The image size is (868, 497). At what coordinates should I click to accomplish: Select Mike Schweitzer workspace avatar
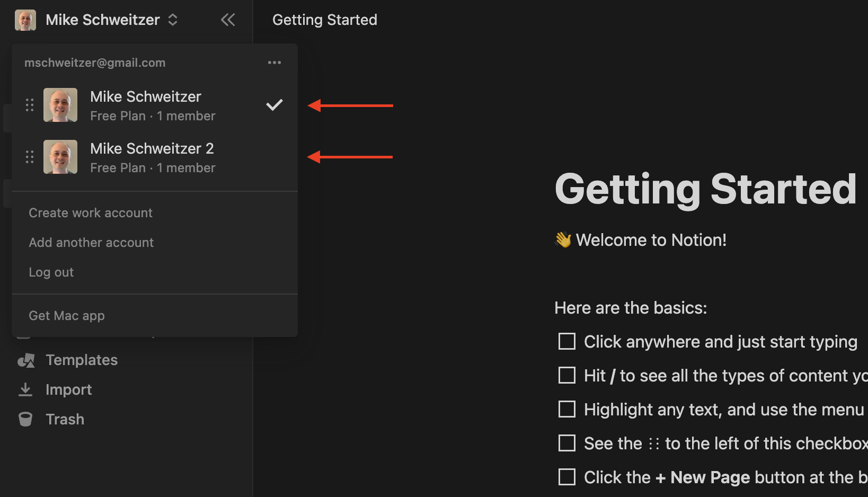point(60,105)
